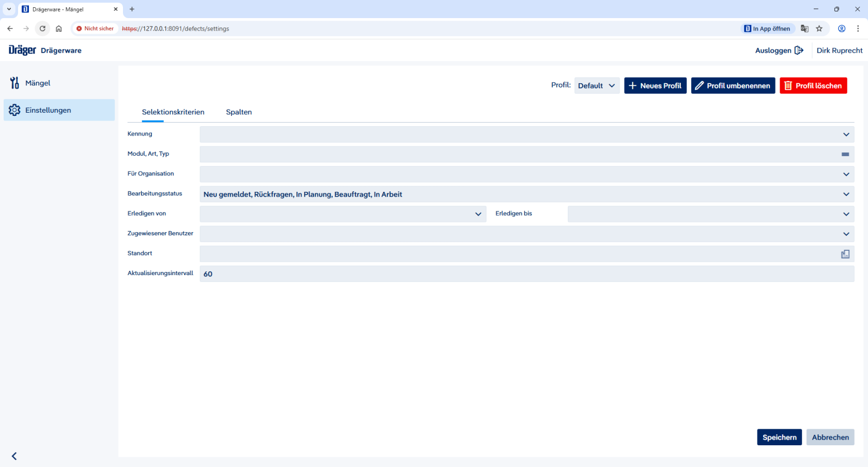Screen dimensions: 868x467
Task: Open the Erledigen von dropdown
Action: pyautogui.click(x=478, y=214)
